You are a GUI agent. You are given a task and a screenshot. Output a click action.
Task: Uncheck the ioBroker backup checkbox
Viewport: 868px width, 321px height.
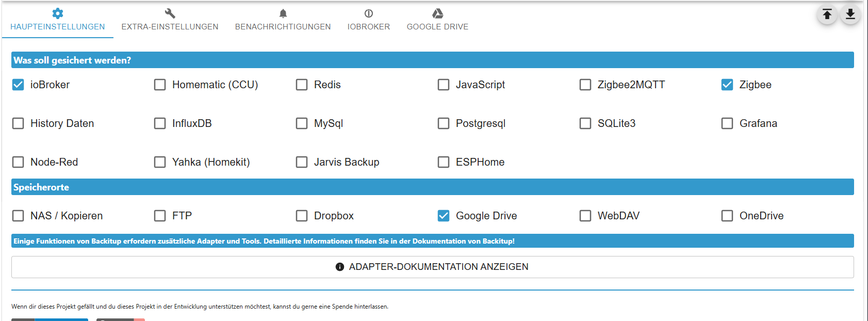click(18, 85)
